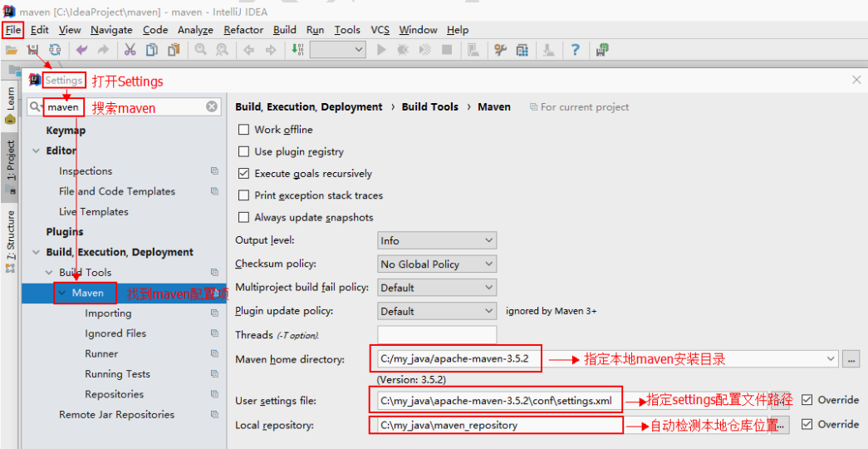This screenshot has height=449, width=868.
Task: Expand the Maven home directory dropdown arrow
Action: [831, 358]
